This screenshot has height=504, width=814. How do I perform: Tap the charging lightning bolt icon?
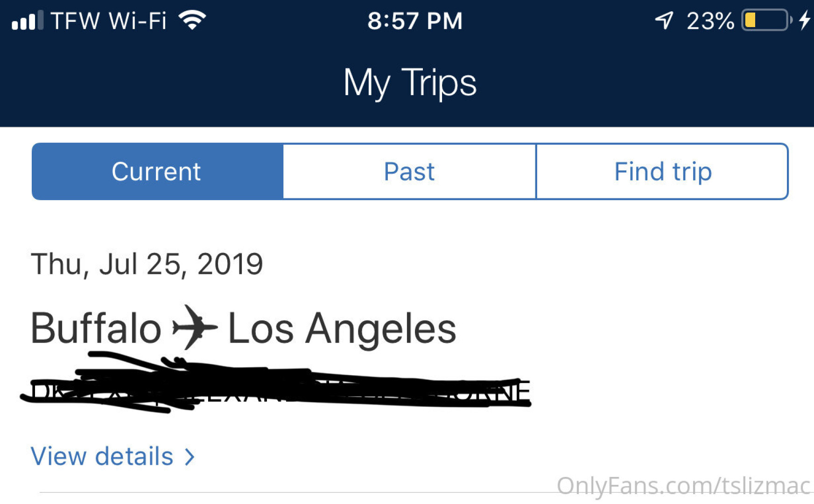tap(805, 21)
